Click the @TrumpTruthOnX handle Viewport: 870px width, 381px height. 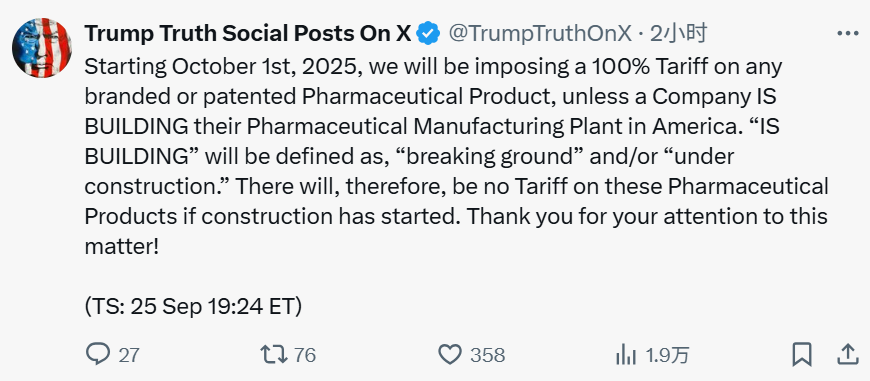(540, 34)
